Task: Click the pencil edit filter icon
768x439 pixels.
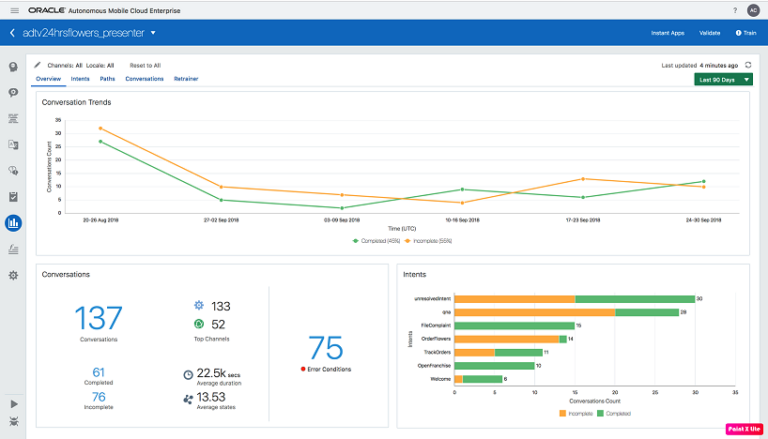Action: 38,65
